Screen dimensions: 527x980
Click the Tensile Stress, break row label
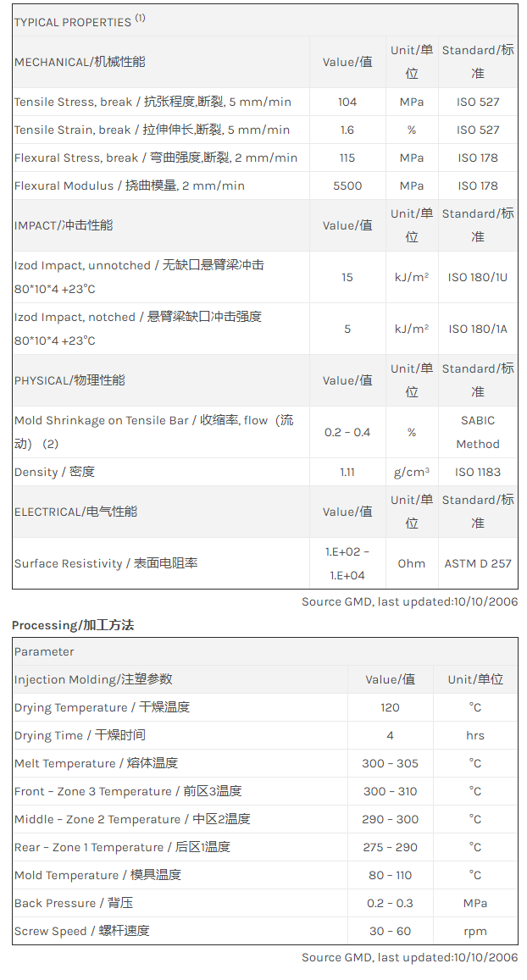point(153,102)
